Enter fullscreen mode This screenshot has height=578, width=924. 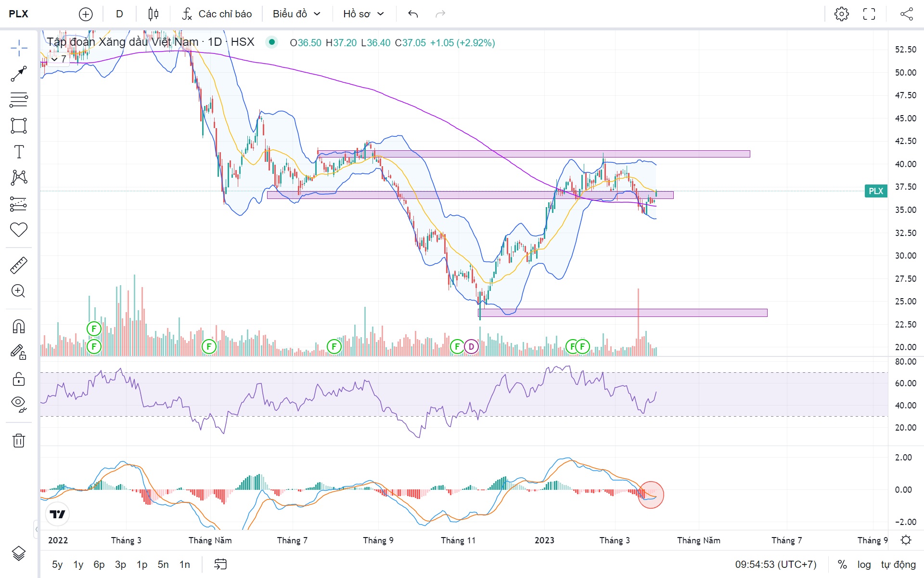869,14
